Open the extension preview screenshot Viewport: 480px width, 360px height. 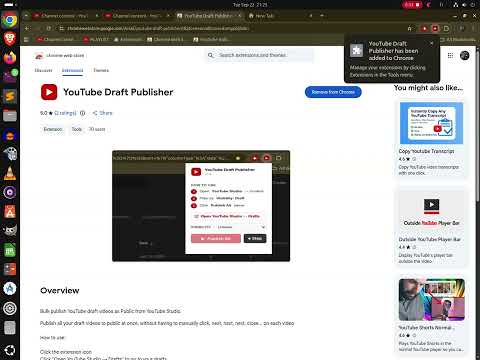pyautogui.click(x=201, y=206)
